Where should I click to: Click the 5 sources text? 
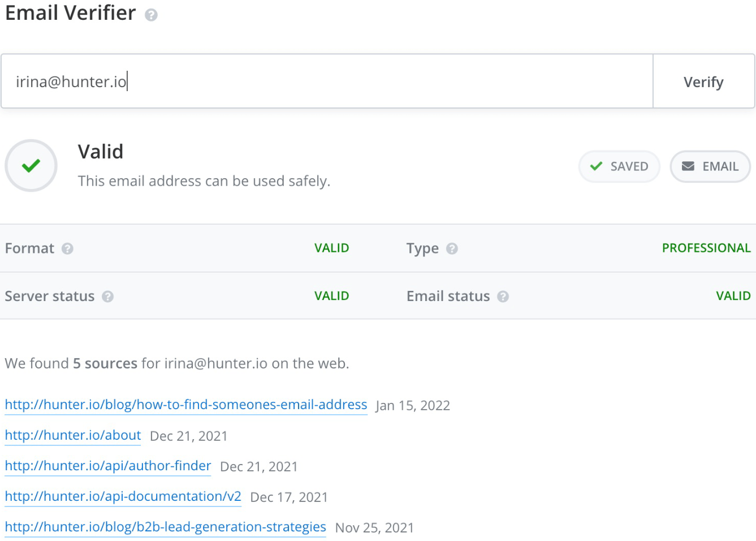[x=105, y=363]
